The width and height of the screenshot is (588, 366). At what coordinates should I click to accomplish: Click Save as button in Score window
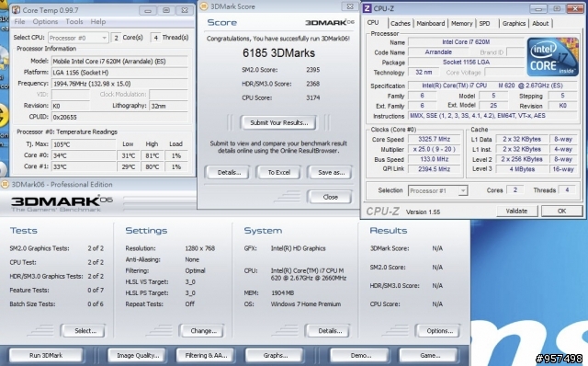[x=331, y=173]
